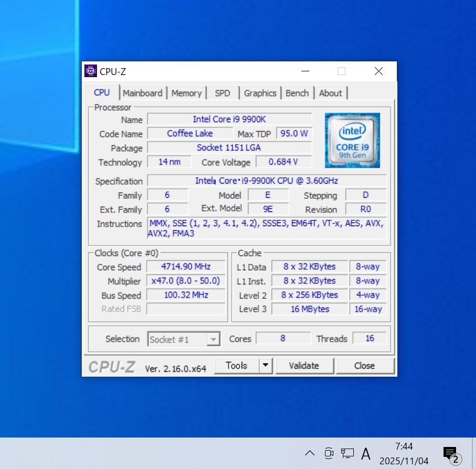The height and width of the screenshot is (469, 476).
Task: Open the Bench tab
Action: (297, 93)
